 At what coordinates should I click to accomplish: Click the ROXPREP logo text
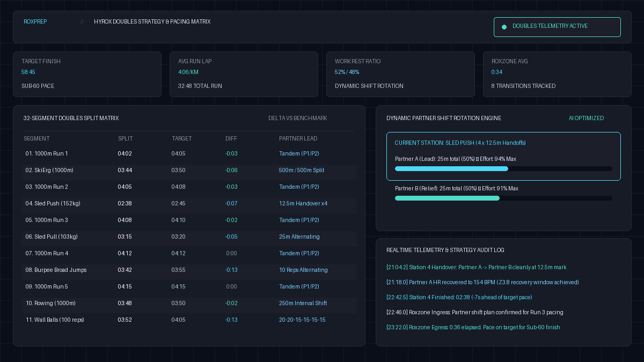coord(35,21)
